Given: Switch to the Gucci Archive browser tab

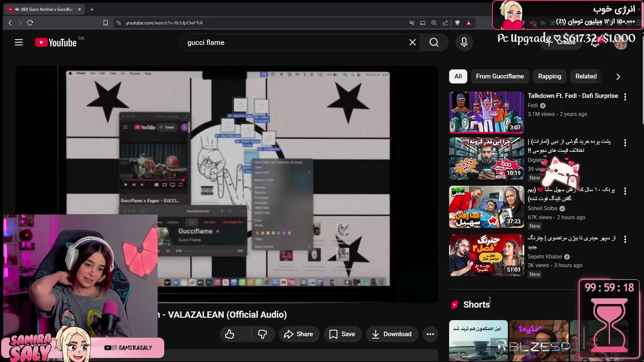Looking at the screenshot, I should point(45,9).
